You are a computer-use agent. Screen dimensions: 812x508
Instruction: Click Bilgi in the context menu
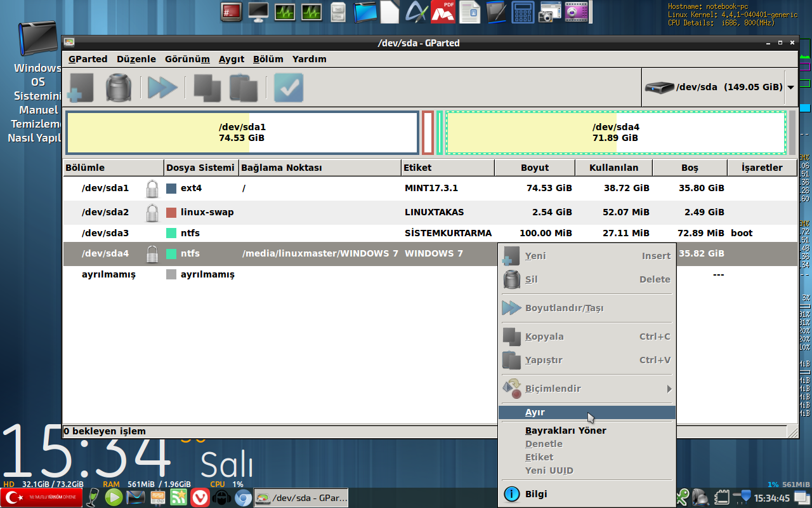point(587,494)
